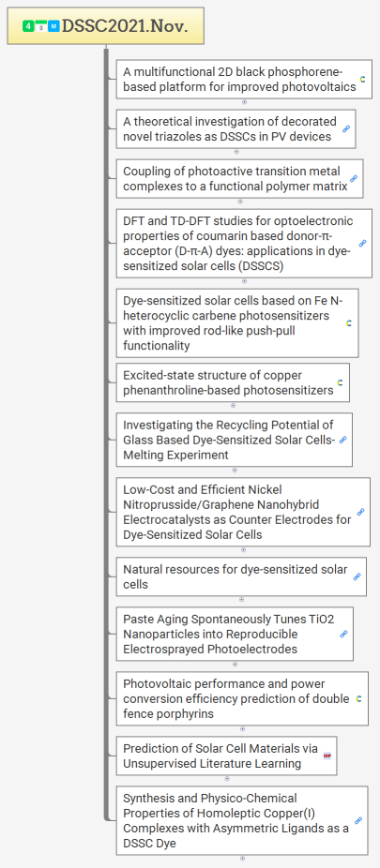The image size is (380, 868).
Task: Open hyperlink icon on Melting Experiment topic
Action: [342, 440]
